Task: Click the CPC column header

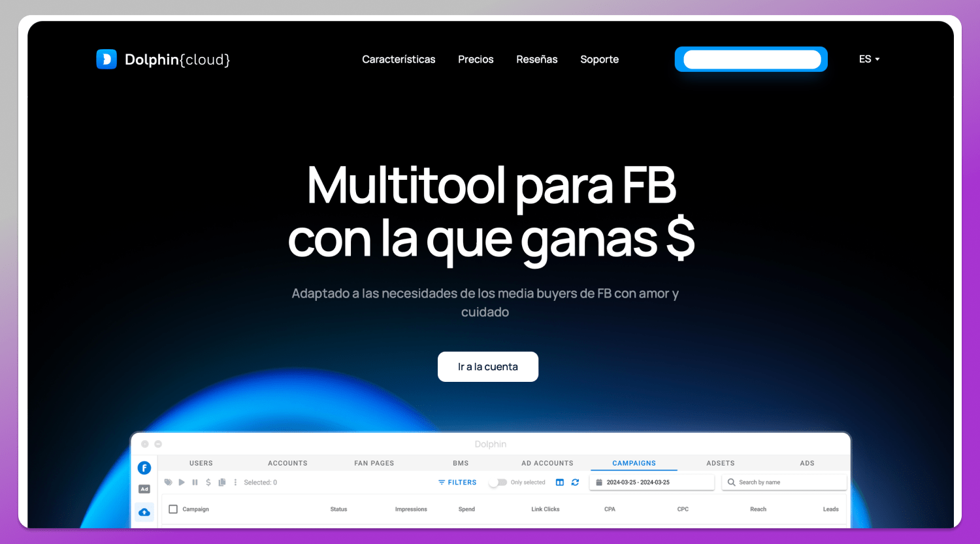Action: [683, 509]
